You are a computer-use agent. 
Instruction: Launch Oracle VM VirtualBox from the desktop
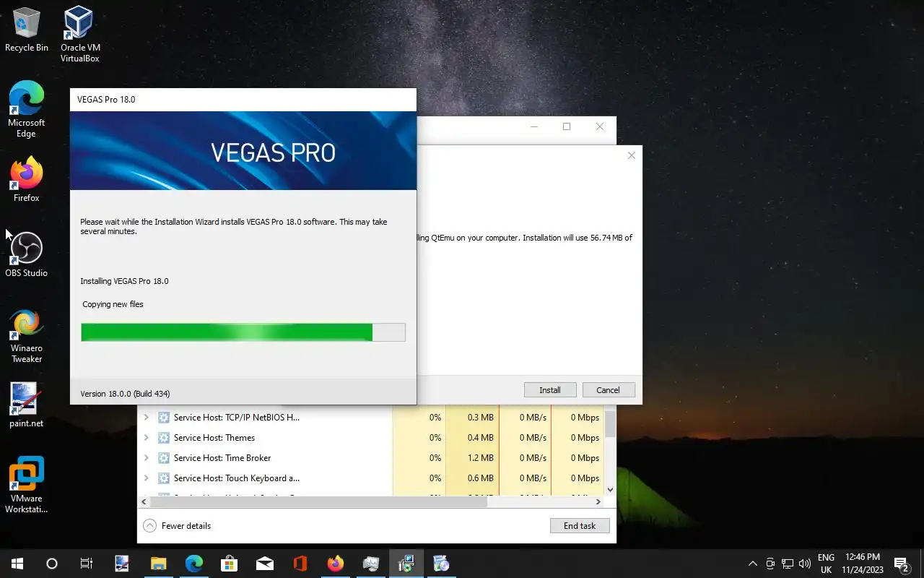(79, 33)
